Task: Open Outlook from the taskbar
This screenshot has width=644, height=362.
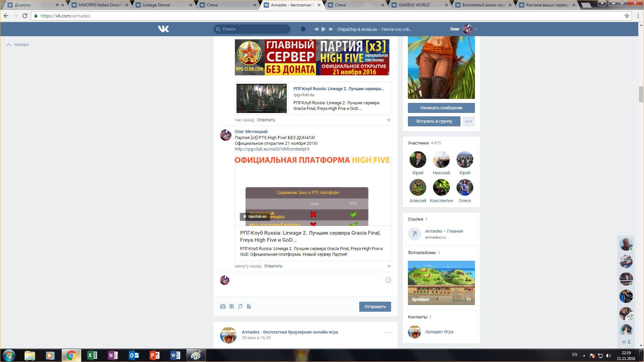Action: [133, 355]
